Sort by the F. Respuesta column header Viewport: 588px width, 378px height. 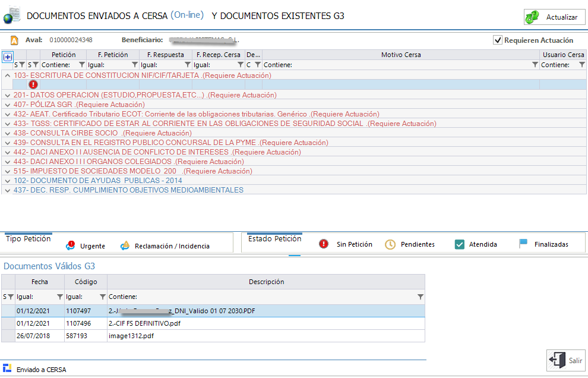[x=166, y=55]
